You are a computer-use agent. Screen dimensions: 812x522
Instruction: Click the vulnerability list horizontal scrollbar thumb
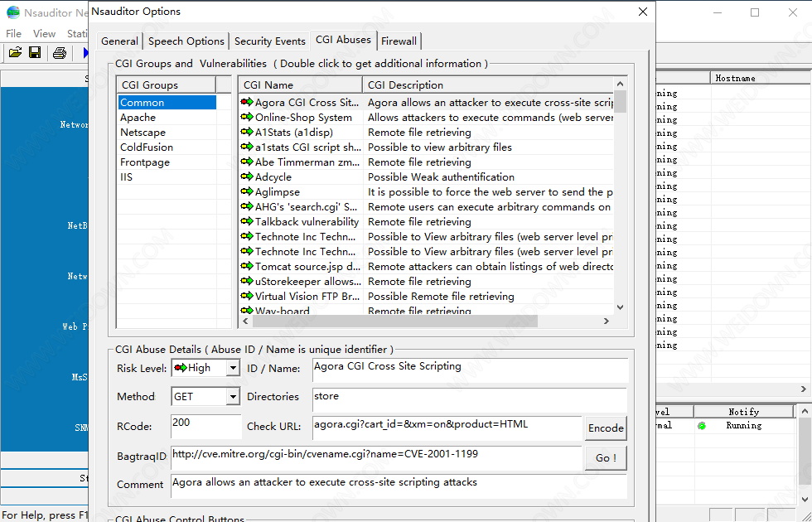(x=394, y=321)
